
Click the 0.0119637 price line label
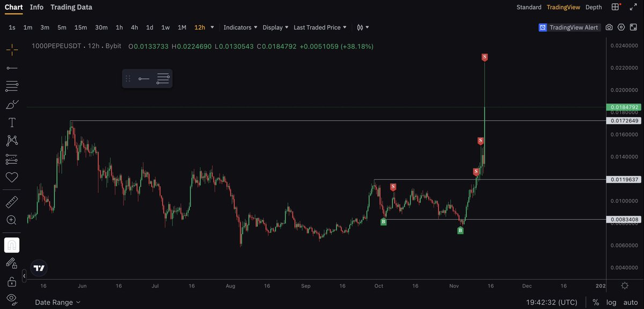point(623,179)
